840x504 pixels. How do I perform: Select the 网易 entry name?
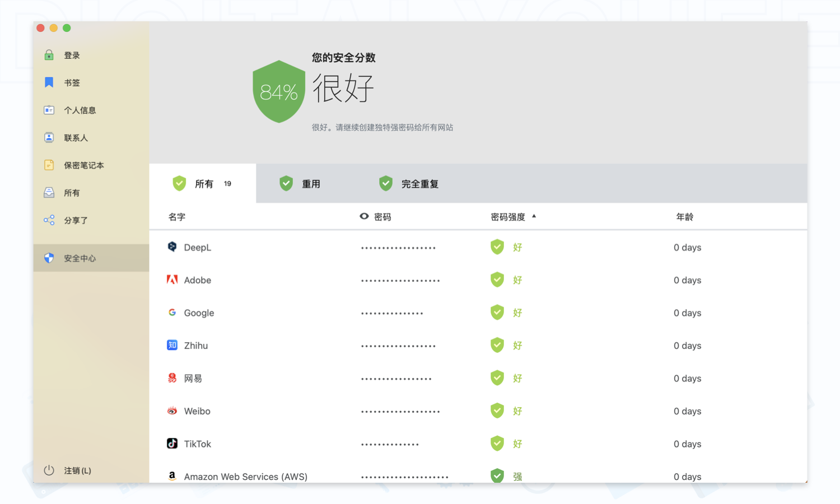click(x=193, y=378)
